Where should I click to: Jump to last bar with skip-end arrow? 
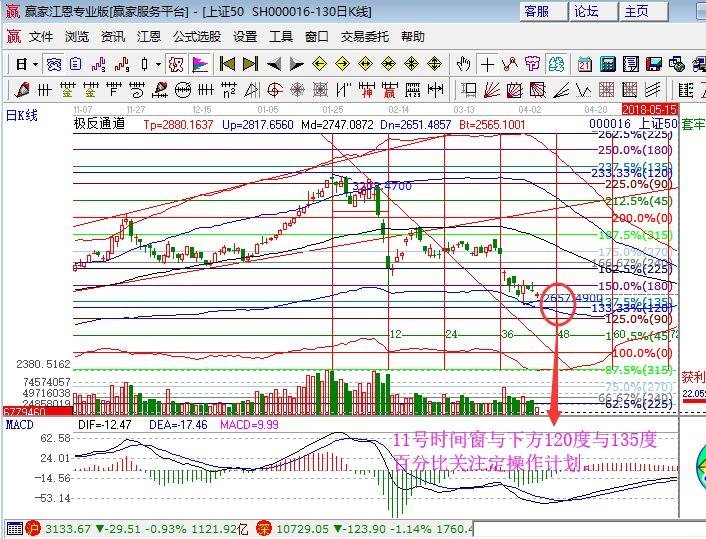click(250, 64)
